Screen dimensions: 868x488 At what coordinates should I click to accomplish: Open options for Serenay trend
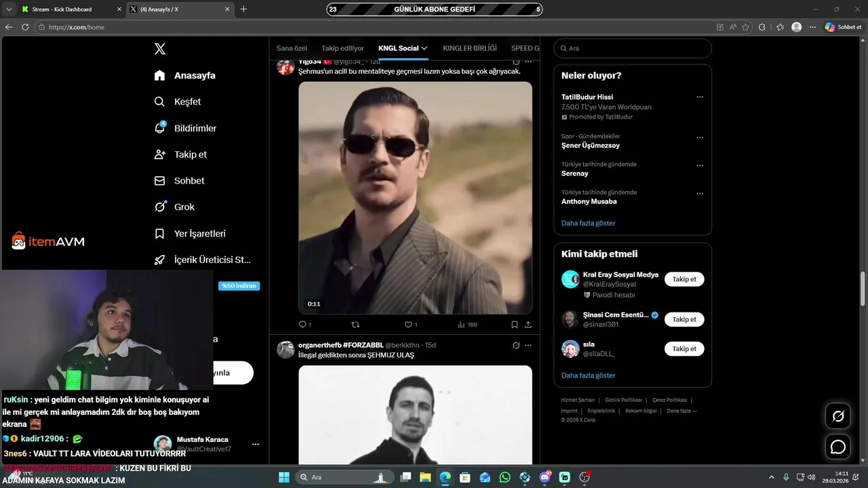700,165
